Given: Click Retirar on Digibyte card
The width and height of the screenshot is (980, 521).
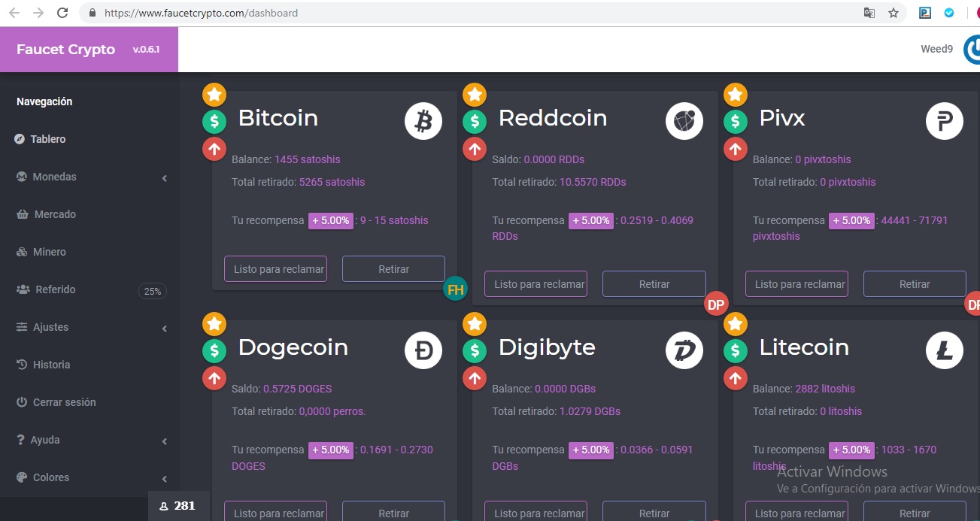Looking at the screenshot, I should (654, 511).
